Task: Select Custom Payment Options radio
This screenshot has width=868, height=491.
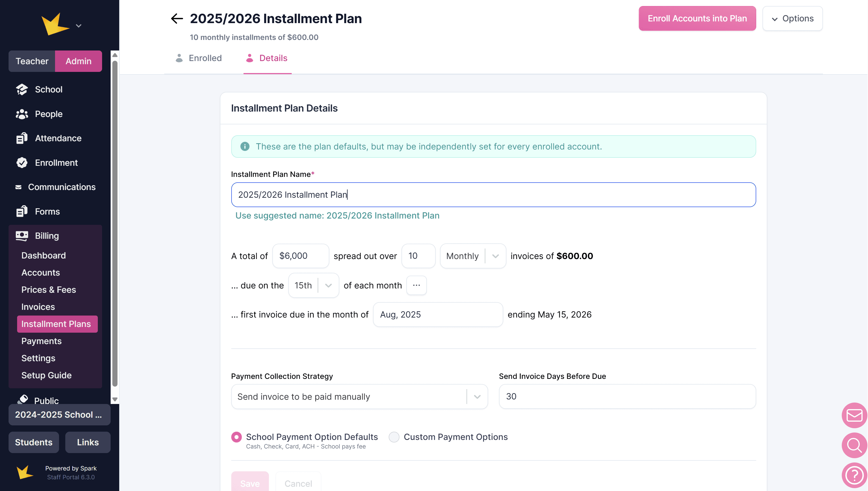Action: (x=394, y=437)
